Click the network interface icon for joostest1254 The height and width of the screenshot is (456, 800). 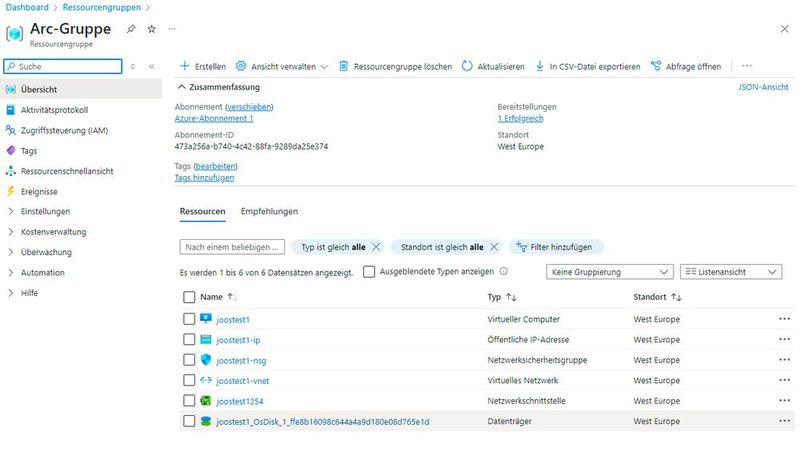point(206,400)
